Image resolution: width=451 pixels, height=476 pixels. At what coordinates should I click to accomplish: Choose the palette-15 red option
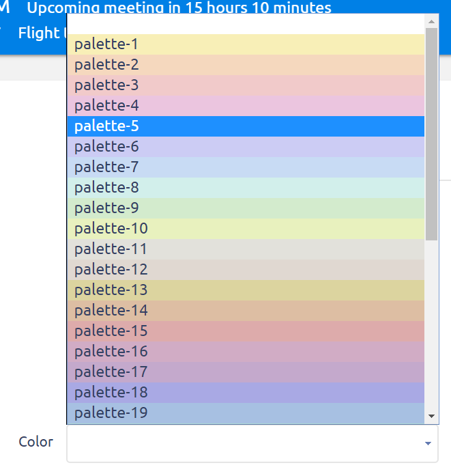pyautogui.click(x=246, y=331)
